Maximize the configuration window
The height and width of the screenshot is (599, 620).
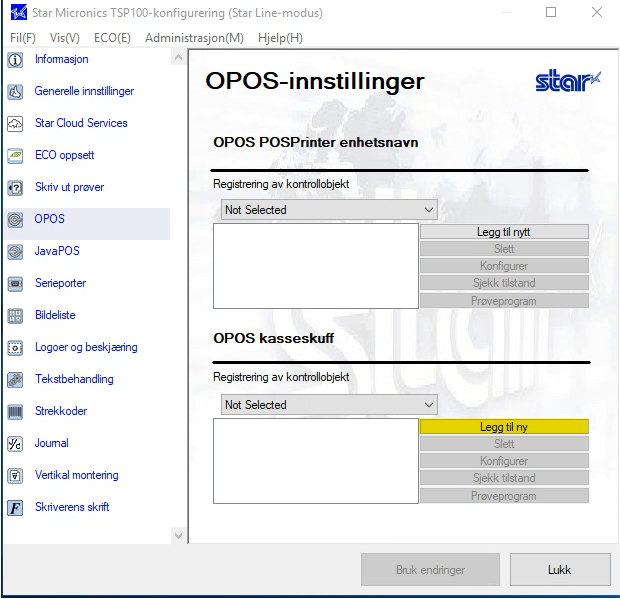pyautogui.click(x=551, y=12)
